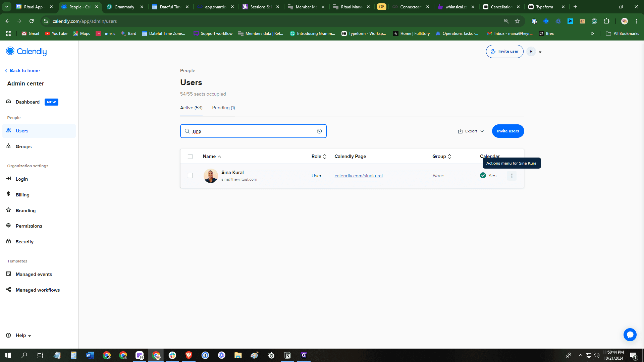Click Sina Kural's profile photo
This screenshot has width=644, height=362.
(x=211, y=176)
